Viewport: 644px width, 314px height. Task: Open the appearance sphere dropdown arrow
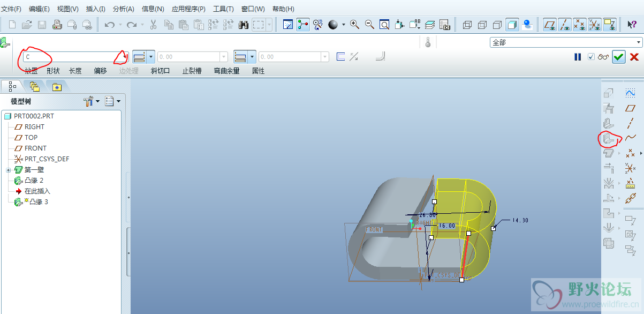343,24
